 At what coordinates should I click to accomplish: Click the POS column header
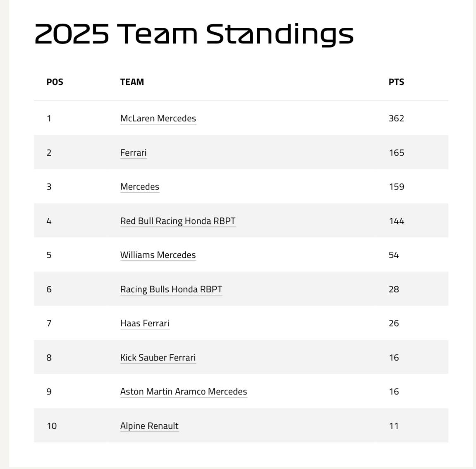pos(55,82)
